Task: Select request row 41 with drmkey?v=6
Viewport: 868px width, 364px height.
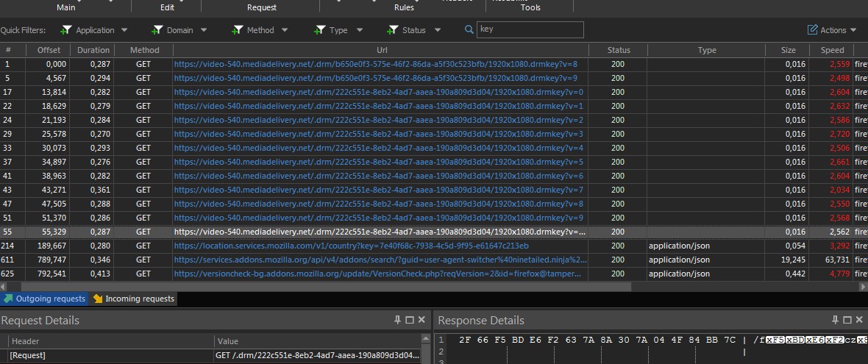Action: (434, 176)
